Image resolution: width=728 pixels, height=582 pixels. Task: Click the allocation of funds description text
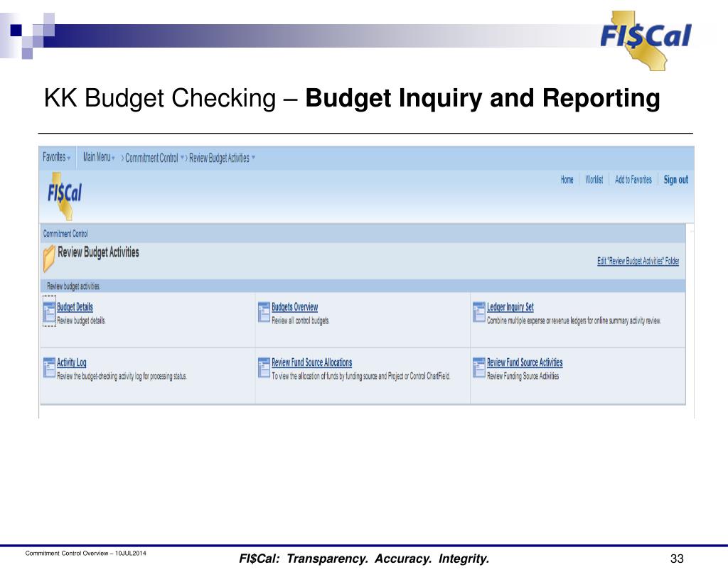pos(360,377)
